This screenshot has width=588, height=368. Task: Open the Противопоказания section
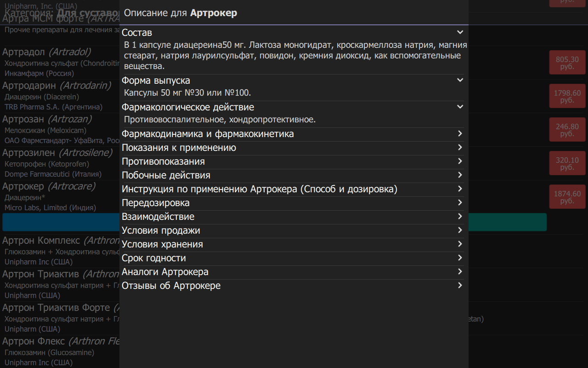click(293, 161)
